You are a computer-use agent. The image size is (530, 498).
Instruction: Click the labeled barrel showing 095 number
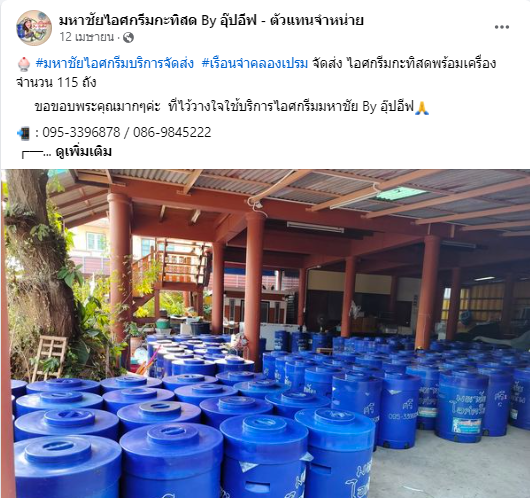click(399, 411)
